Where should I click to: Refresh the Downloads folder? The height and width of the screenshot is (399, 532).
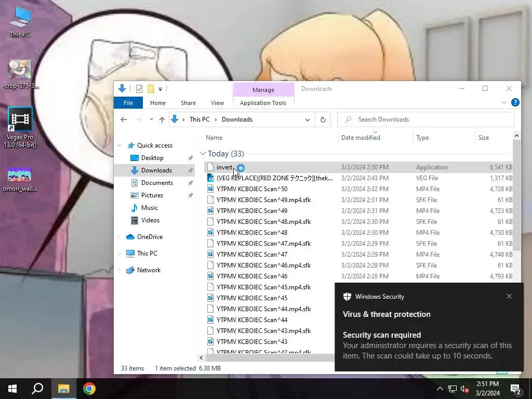click(x=323, y=119)
